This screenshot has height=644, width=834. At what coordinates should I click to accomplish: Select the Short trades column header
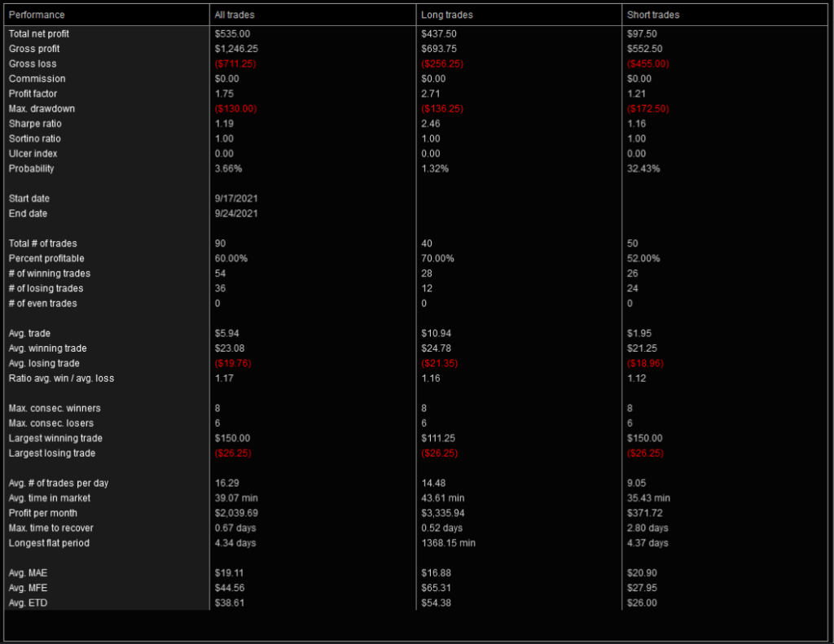[653, 15]
